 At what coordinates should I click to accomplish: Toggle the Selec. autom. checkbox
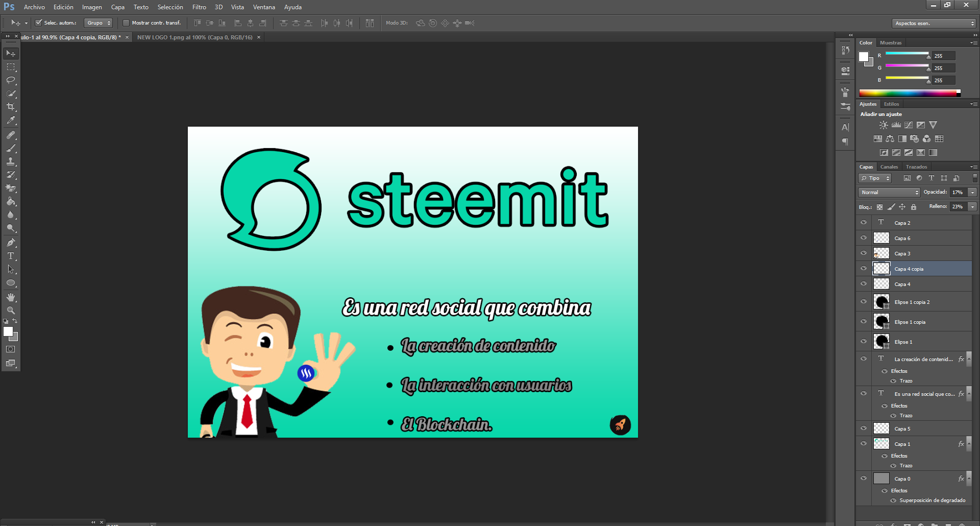click(38, 23)
